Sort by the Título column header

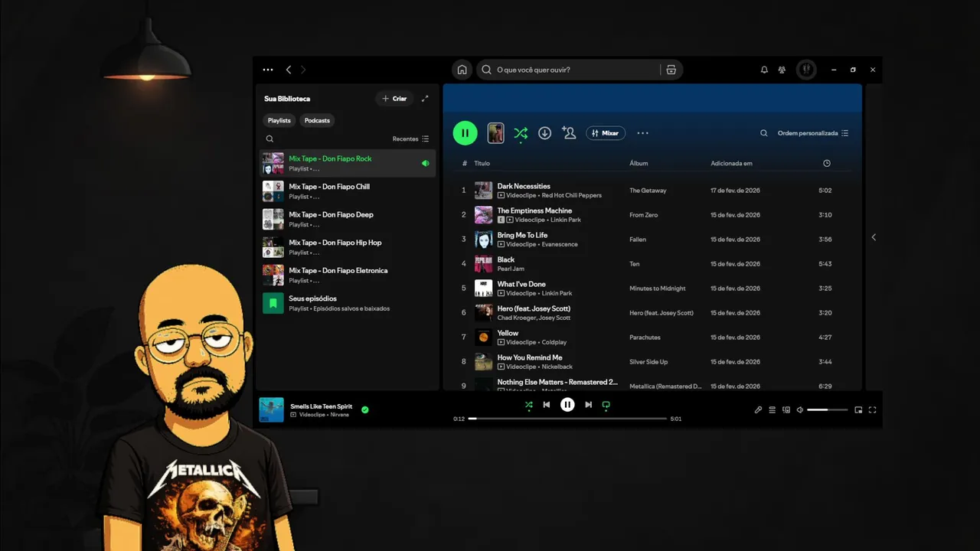482,163
